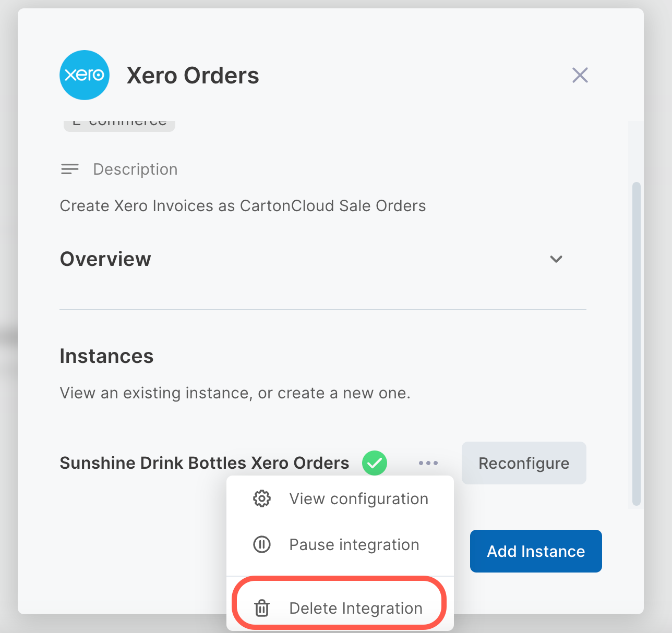Click the Reconfigure button
Screen dimensions: 672x633
point(523,462)
